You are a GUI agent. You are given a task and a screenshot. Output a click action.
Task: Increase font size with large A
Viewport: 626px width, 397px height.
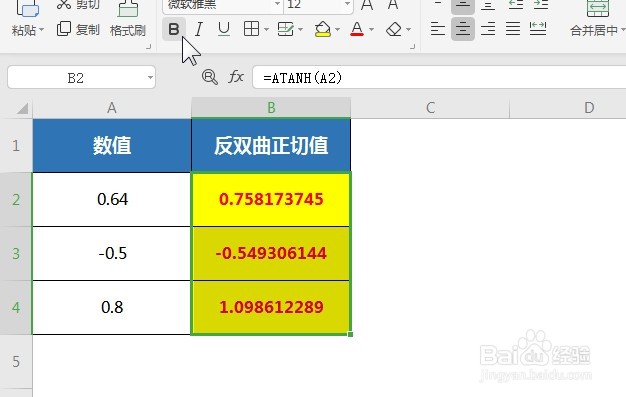pos(367,5)
